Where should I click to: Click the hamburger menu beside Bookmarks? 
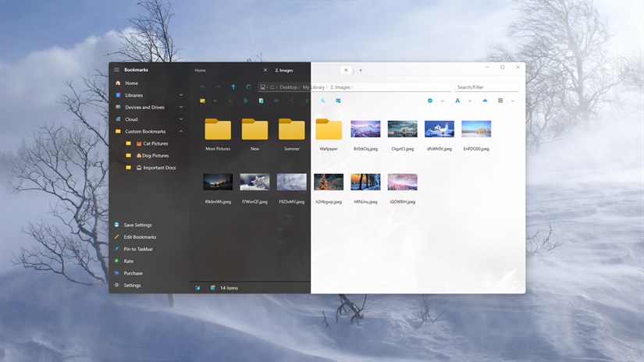coord(117,70)
